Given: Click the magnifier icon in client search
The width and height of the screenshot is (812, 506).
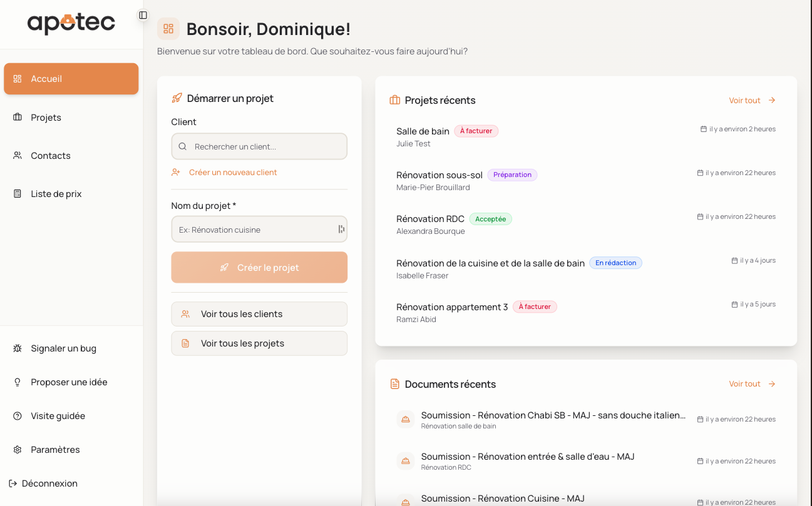Looking at the screenshot, I should click(x=183, y=146).
